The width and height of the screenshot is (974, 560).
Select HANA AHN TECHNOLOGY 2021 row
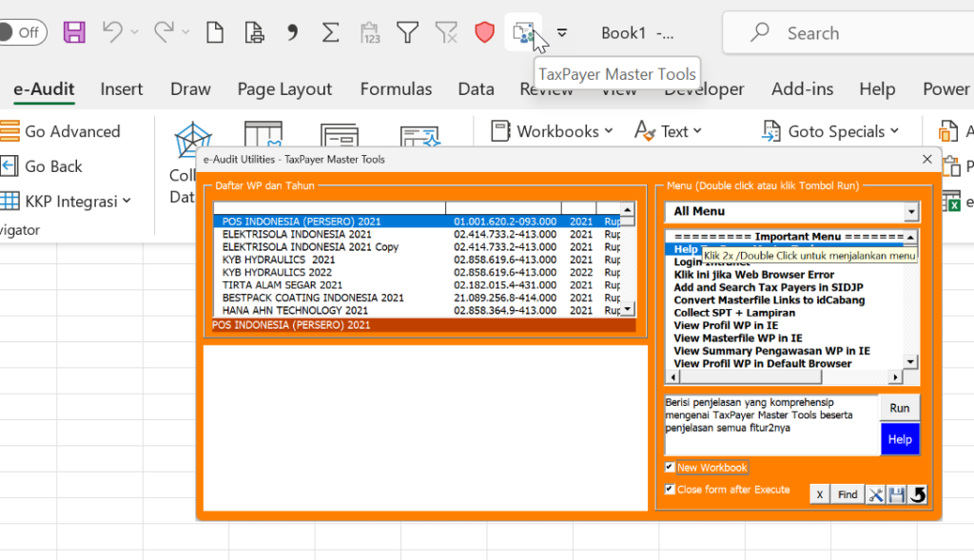pyautogui.click(x=417, y=310)
